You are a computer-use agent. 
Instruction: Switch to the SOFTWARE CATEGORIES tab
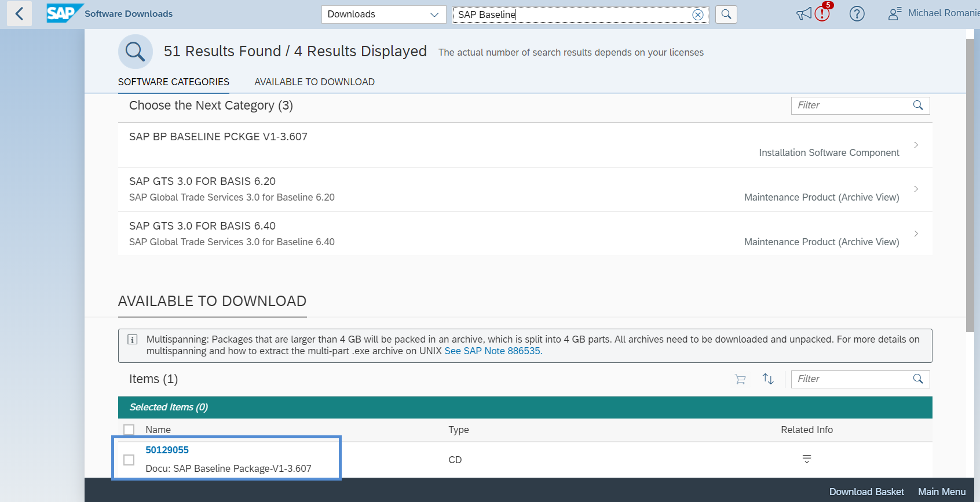click(x=174, y=82)
